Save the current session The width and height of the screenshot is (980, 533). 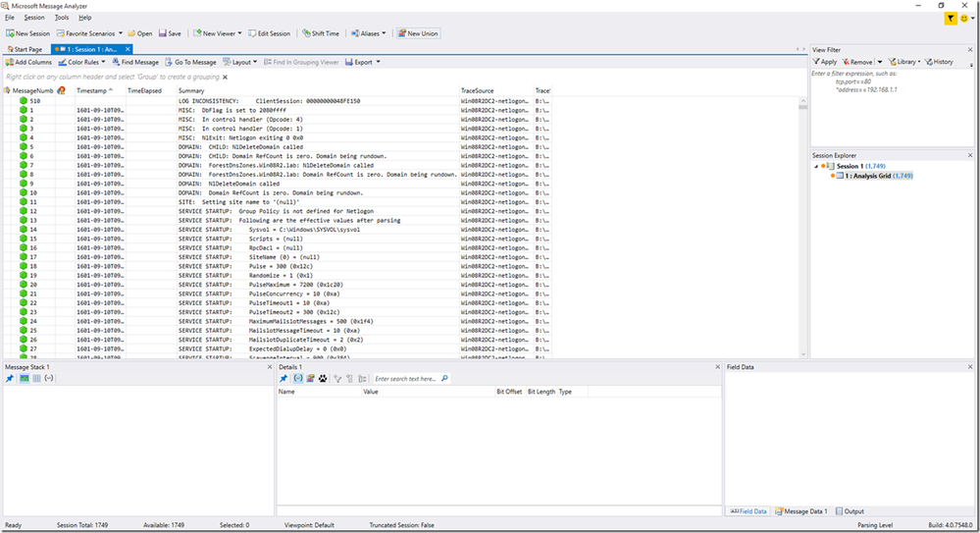click(170, 33)
